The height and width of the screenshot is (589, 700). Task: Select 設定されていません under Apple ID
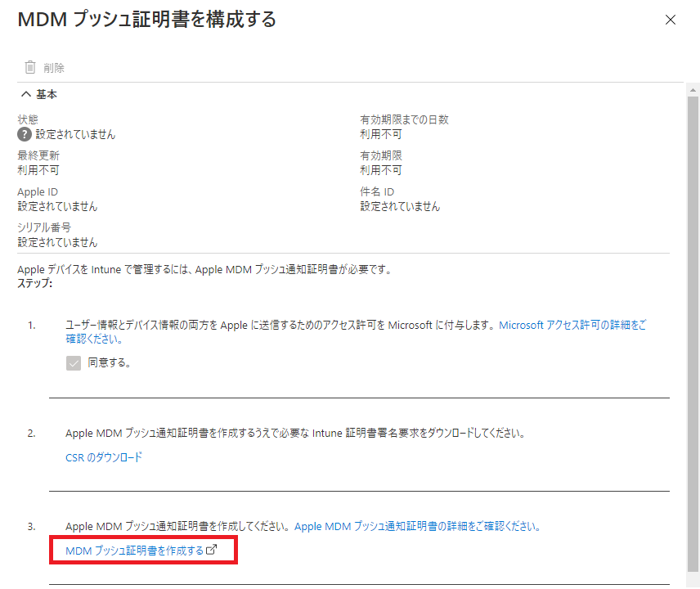pyautogui.click(x=57, y=206)
